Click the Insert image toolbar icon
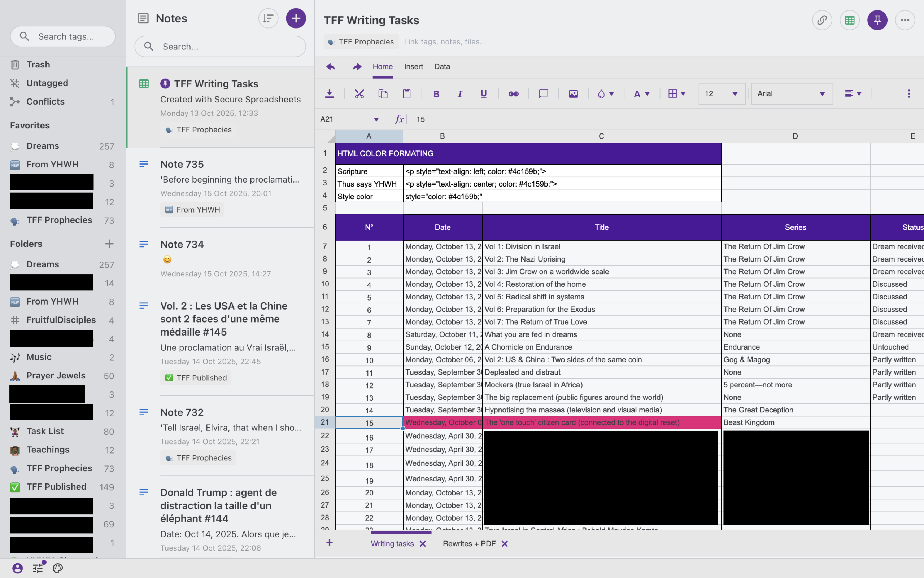This screenshot has height=578, width=924. point(573,94)
